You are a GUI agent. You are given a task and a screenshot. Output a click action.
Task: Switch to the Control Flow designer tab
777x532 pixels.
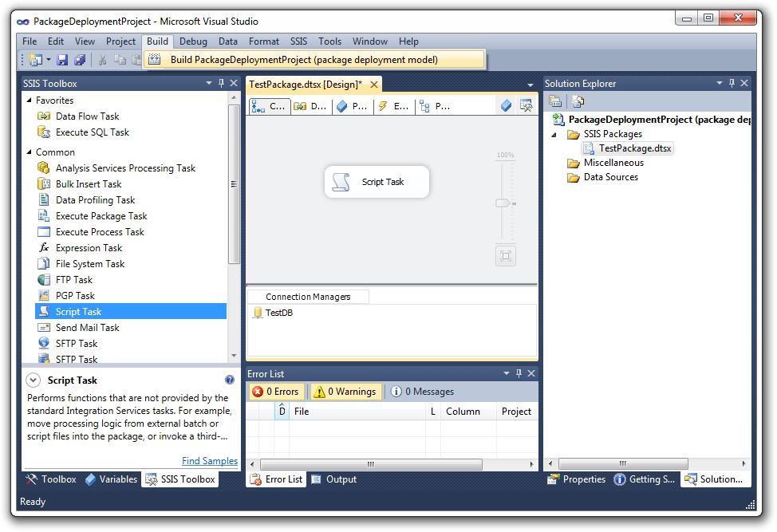(x=269, y=106)
